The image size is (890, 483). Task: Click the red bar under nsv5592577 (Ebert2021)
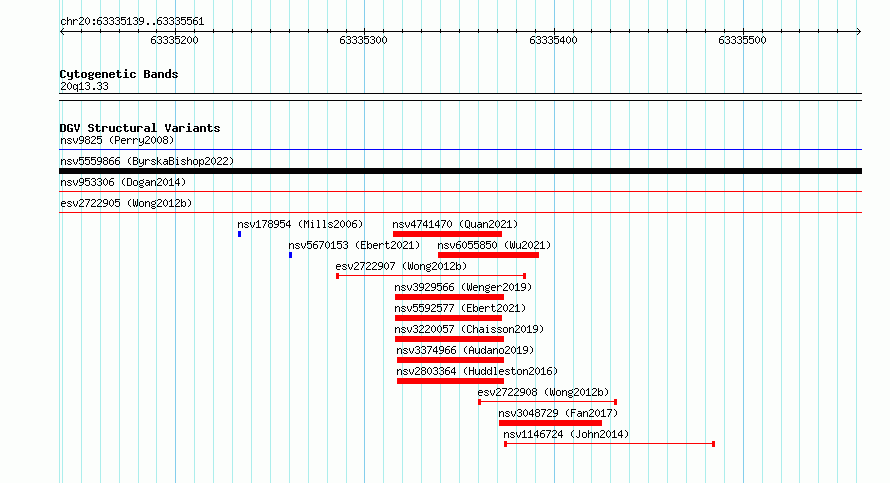pyautogui.click(x=450, y=318)
